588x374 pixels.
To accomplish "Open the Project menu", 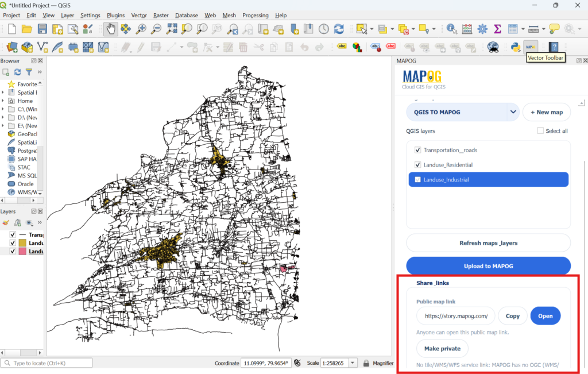I will pyautogui.click(x=11, y=16).
